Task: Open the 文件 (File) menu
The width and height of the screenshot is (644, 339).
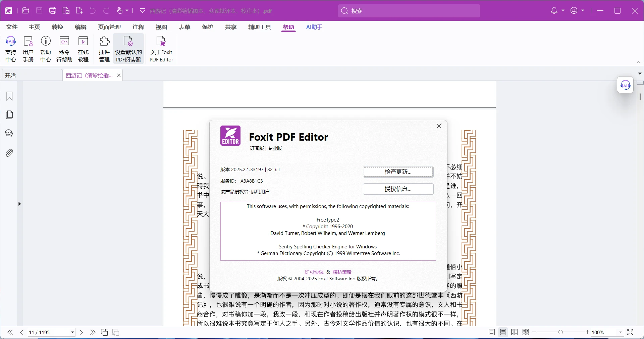Action: click(x=12, y=27)
